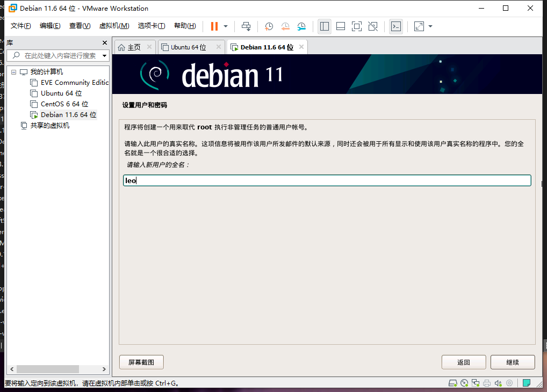
Task: Toggle Unity mode icon
Action: point(373,26)
